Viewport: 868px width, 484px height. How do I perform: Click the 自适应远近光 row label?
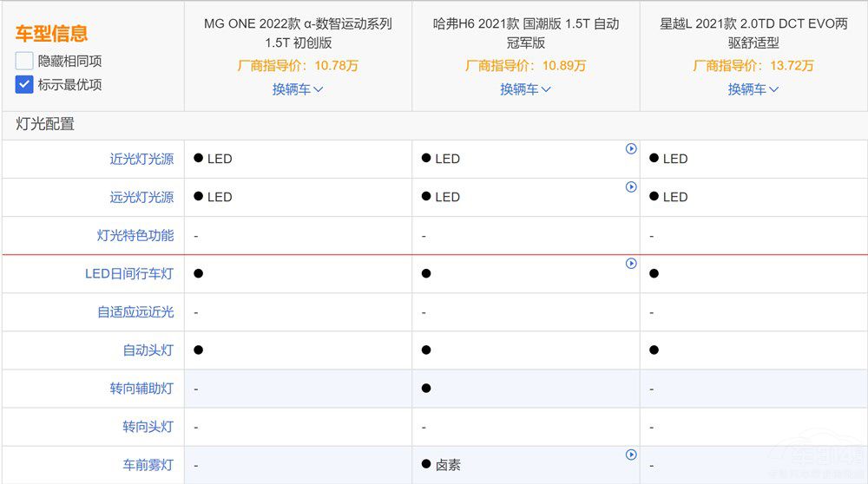(x=135, y=311)
